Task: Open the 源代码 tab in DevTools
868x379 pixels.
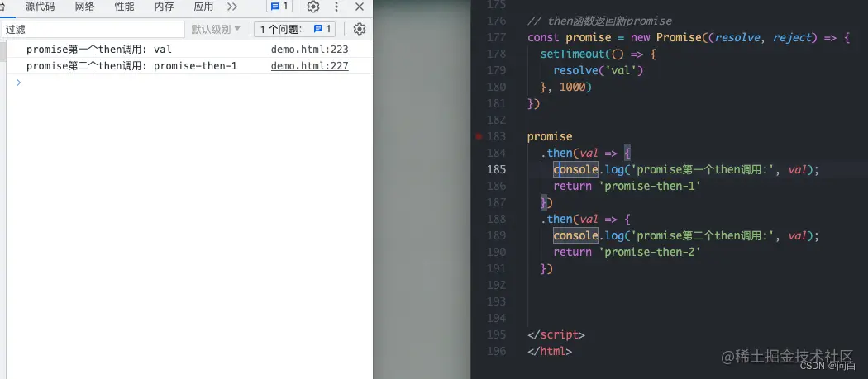Action: [40, 7]
